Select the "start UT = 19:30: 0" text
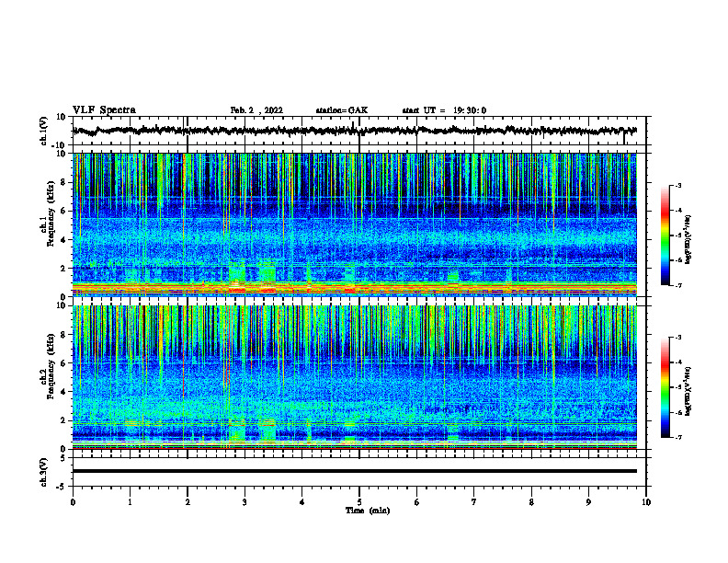Viewport: 728px width, 563px height. [444, 110]
